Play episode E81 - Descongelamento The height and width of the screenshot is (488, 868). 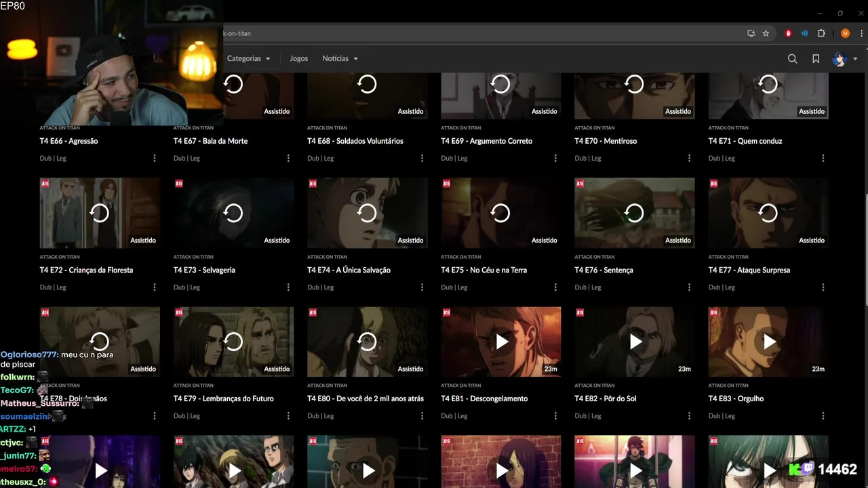(500, 342)
